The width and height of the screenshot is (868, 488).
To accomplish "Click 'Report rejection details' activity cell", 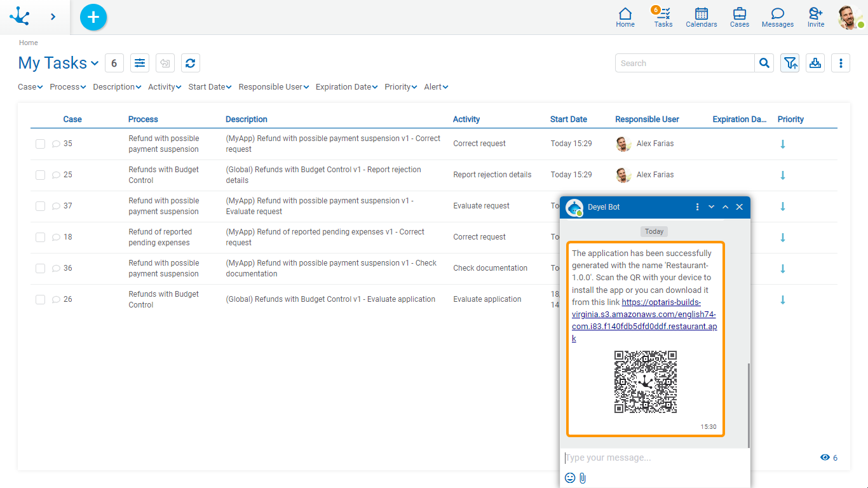I will (492, 175).
